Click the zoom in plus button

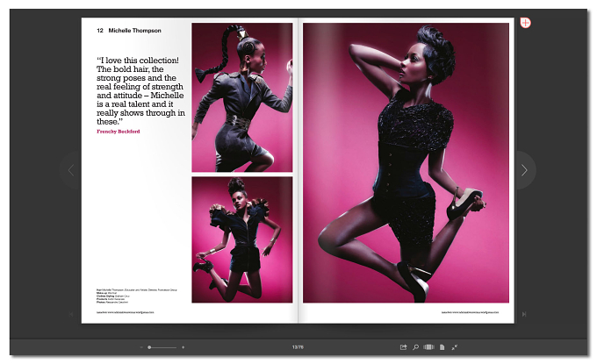click(183, 347)
